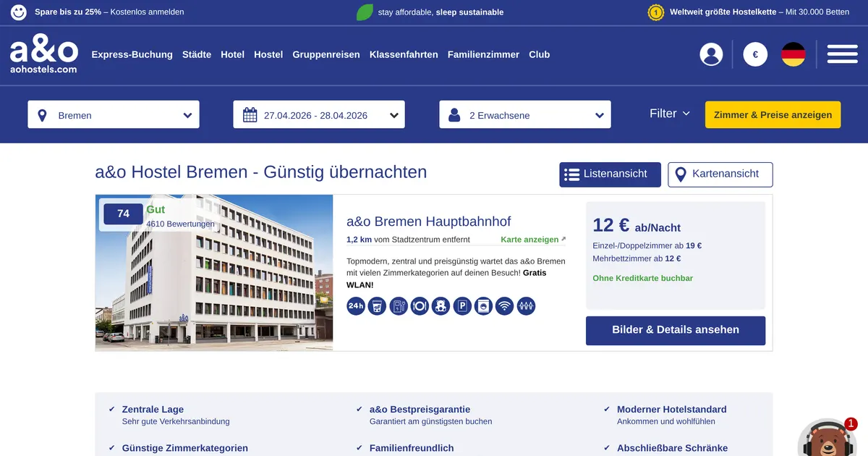Click the parking amenity icon
Viewport: 868px width, 456px height.
click(462, 306)
